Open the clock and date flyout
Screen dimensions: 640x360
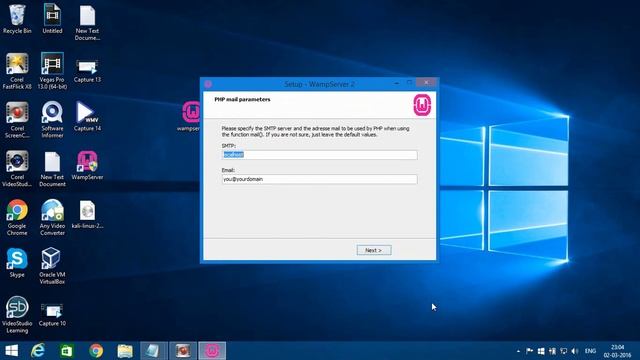pyautogui.click(x=618, y=351)
